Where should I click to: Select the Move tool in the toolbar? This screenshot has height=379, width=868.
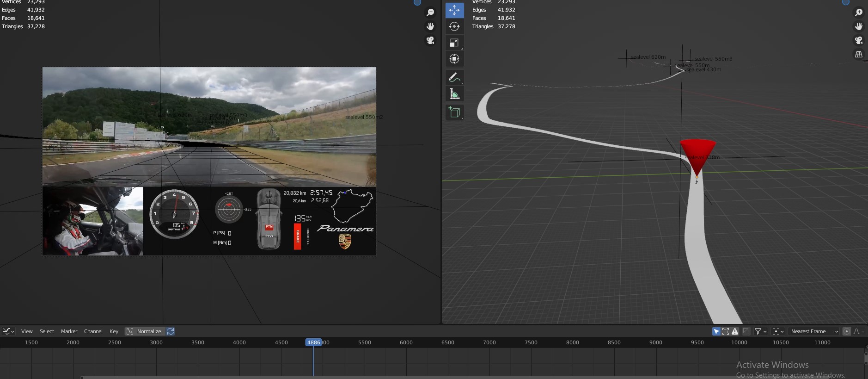coord(454,10)
